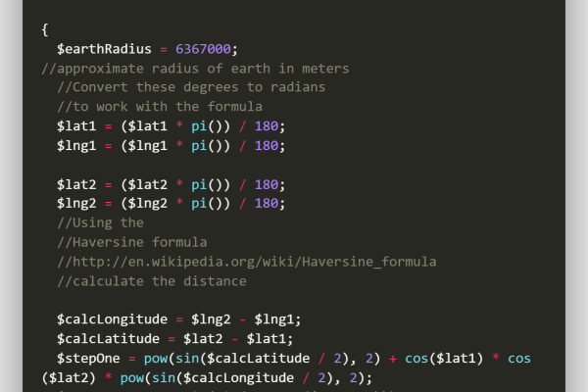Select the number 6367000
The width and height of the screenshot is (588, 392).
207,49
